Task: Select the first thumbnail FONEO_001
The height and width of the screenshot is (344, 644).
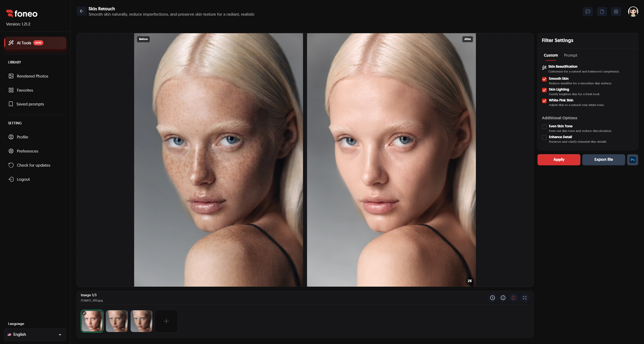Action: point(92,321)
